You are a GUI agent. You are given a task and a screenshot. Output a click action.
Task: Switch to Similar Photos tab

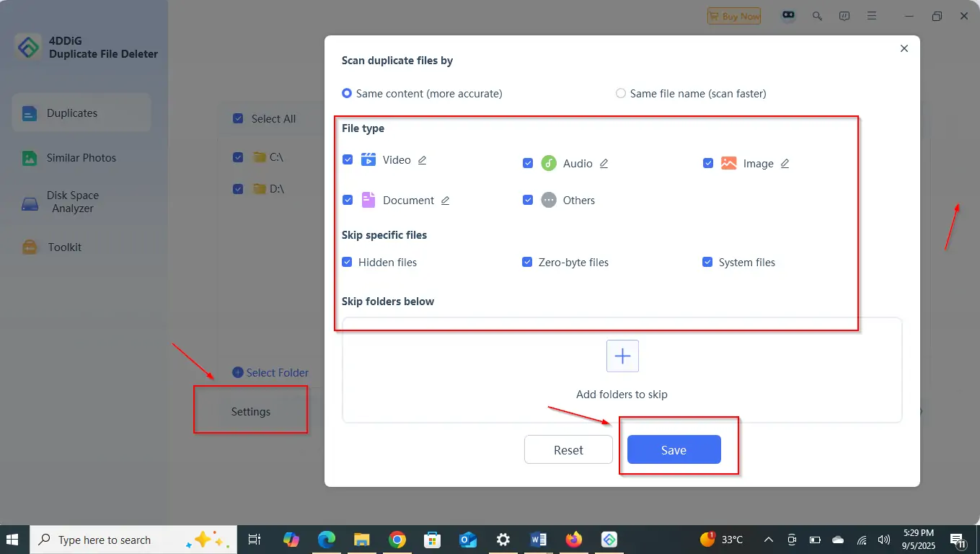point(81,158)
